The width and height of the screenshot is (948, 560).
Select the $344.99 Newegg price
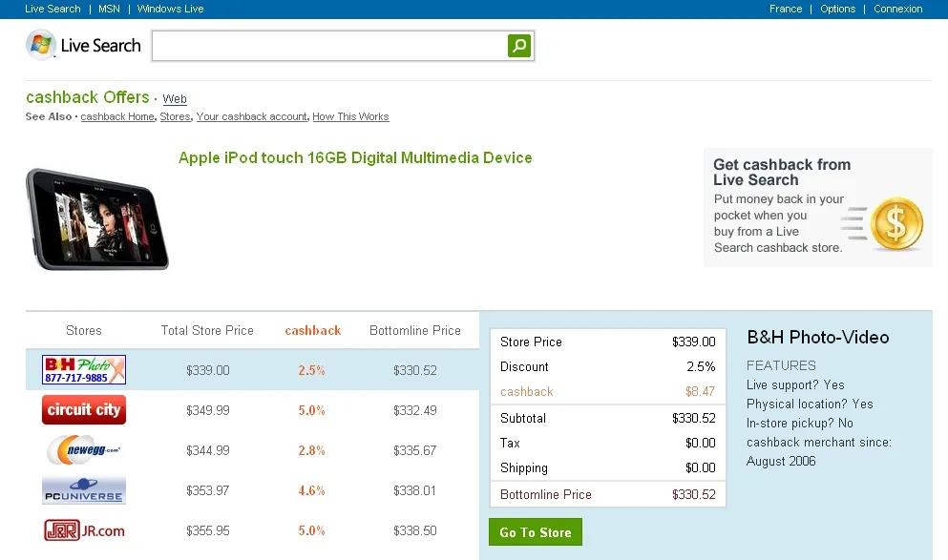[208, 450]
